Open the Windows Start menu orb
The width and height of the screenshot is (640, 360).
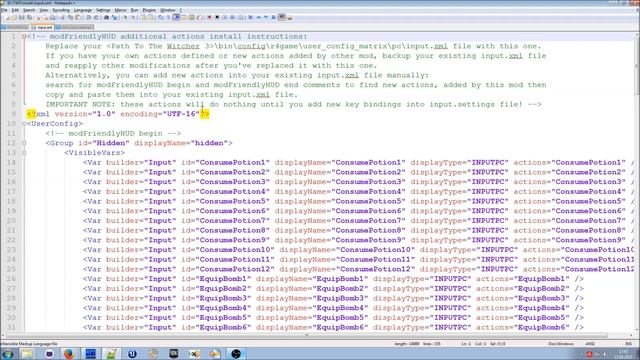(7, 354)
